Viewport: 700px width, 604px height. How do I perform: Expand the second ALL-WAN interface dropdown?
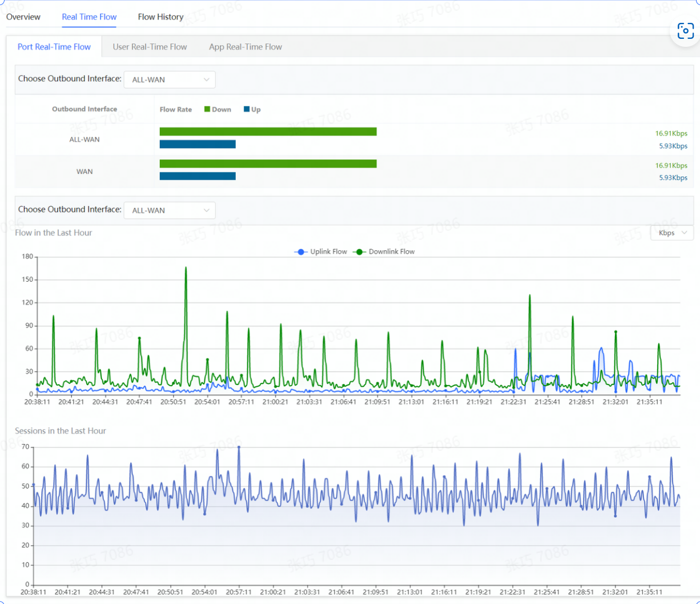pos(170,210)
